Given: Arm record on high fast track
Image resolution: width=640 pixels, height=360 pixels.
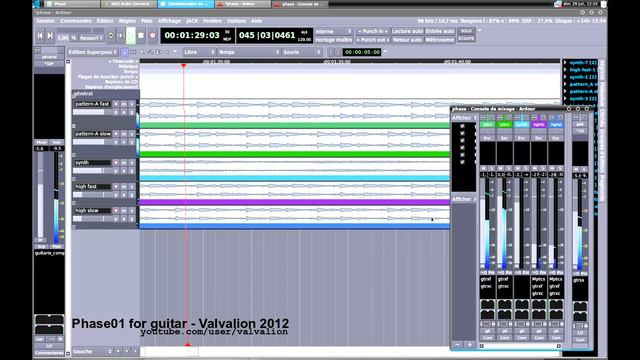Looking at the screenshot, I should pyautogui.click(x=116, y=187).
